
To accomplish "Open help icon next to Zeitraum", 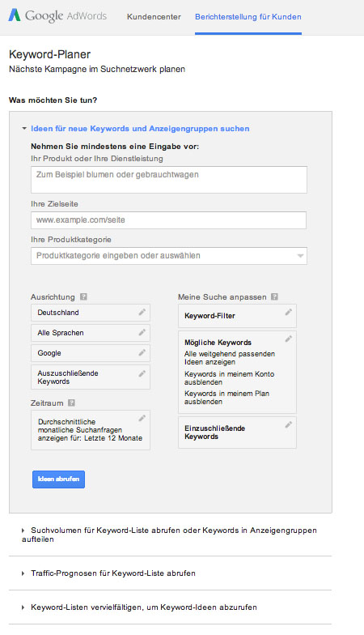I will [71, 403].
